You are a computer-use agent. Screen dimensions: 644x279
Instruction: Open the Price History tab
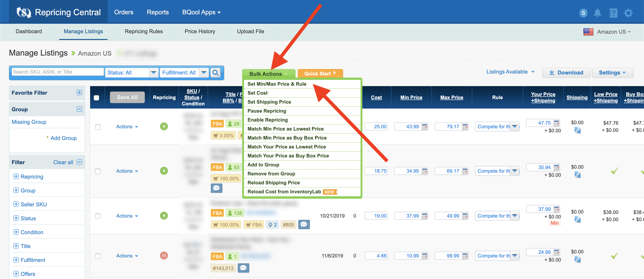tap(200, 31)
